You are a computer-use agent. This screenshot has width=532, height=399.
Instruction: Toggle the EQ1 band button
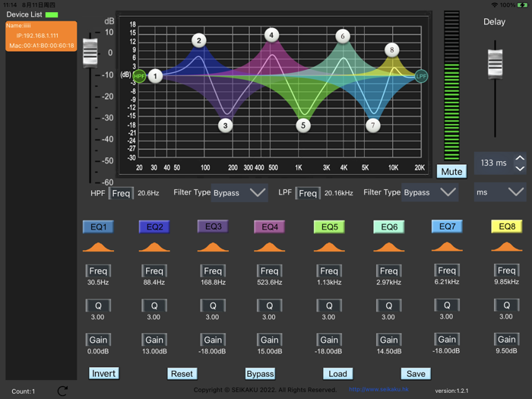tap(98, 227)
